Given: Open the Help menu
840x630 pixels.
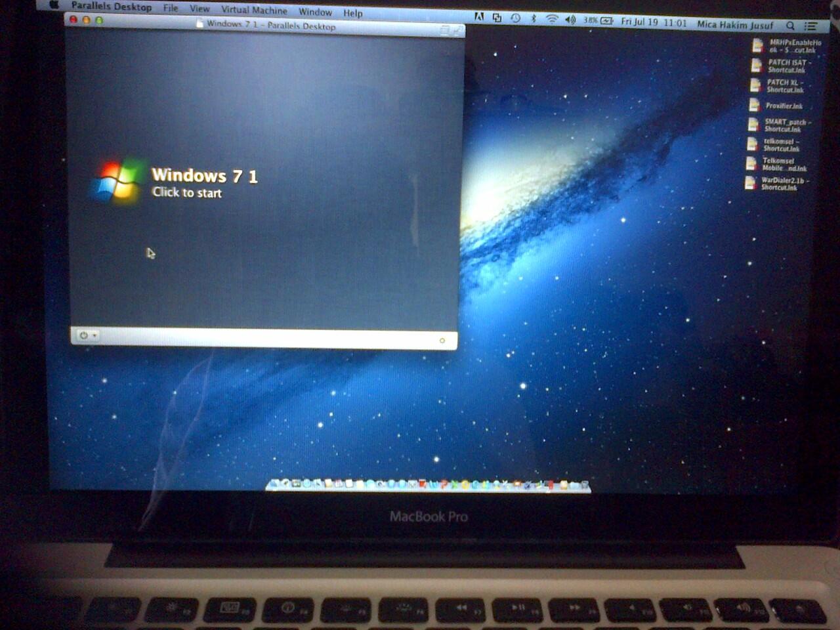Looking at the screenshot, I should tap(352, 12).
